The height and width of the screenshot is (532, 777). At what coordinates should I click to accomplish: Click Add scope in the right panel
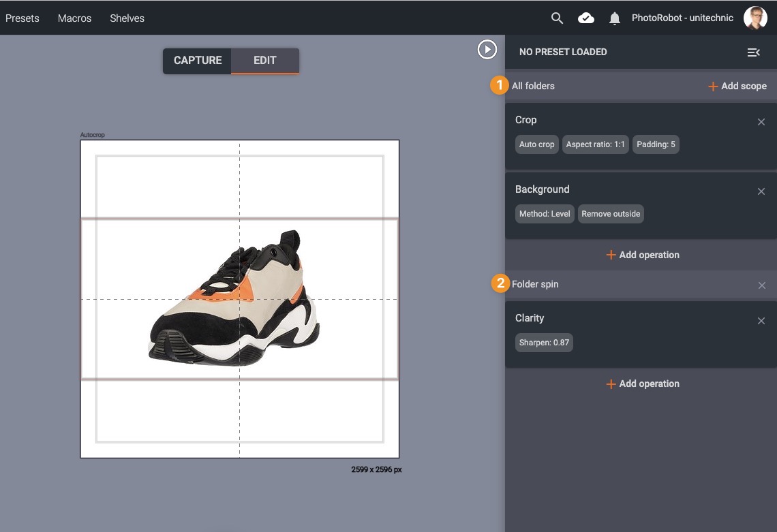(737, 86)
